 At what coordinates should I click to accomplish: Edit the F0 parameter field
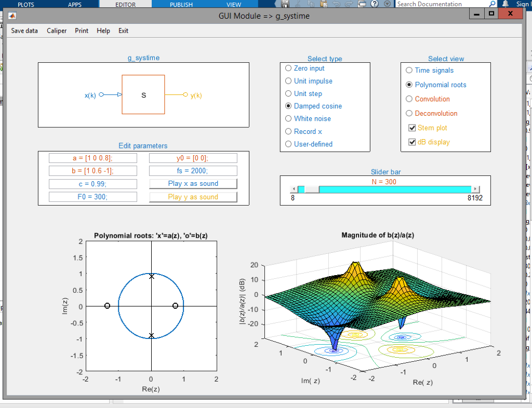(x=92, y=196)
